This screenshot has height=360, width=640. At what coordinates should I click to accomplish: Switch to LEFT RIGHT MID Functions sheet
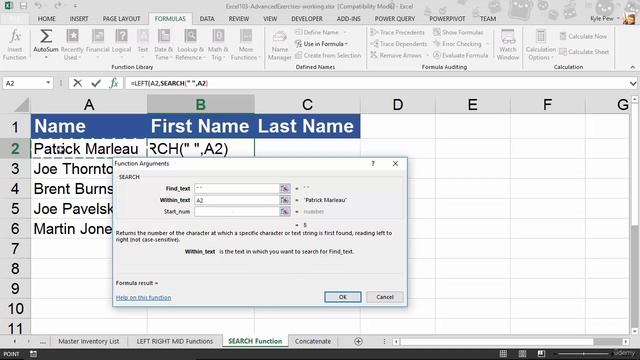[175, 341]
